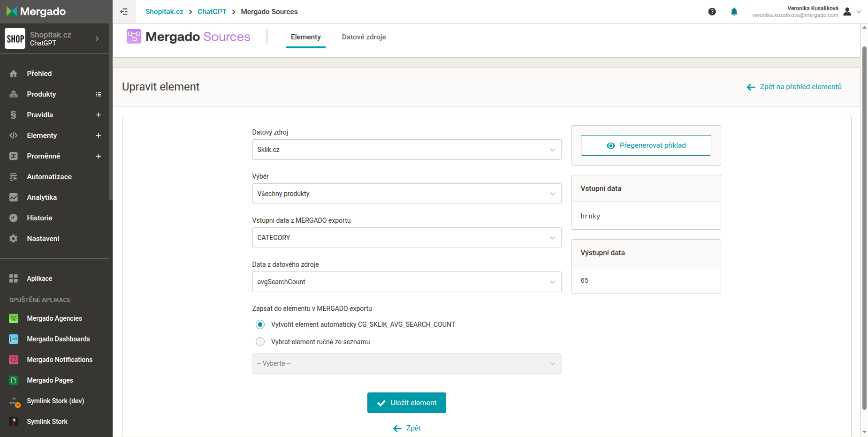This screenshot has width=868, height=437.
Task: Click the Aplikace grid icon
Action: (14, 279)
